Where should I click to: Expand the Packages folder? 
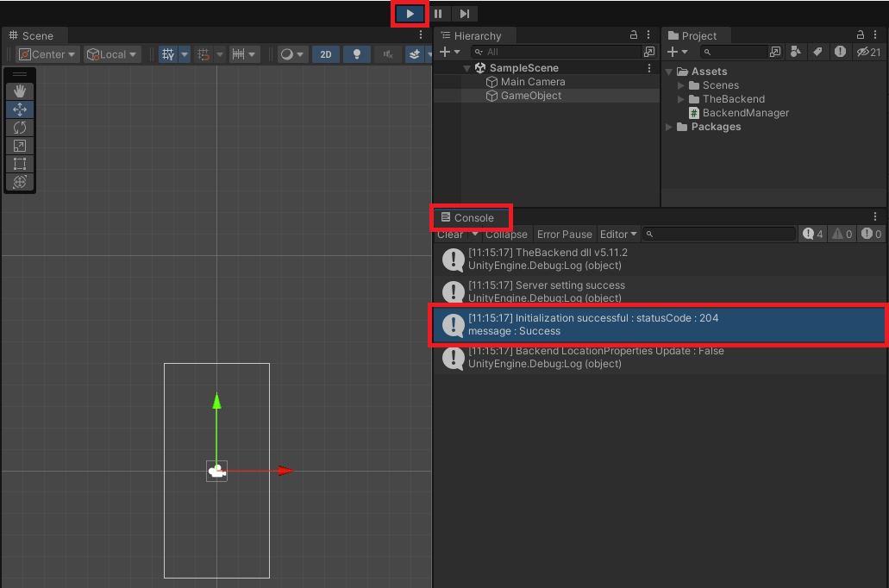pos(669,127)
